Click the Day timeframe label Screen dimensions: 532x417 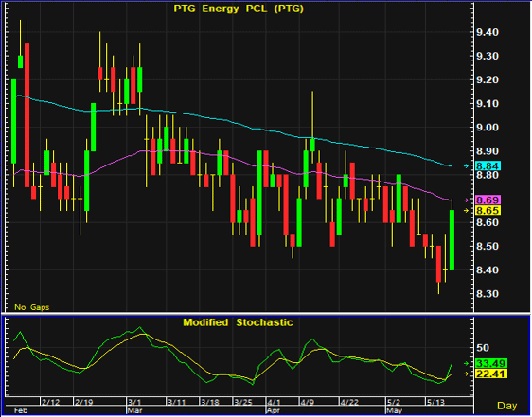(x=506, y=406)
